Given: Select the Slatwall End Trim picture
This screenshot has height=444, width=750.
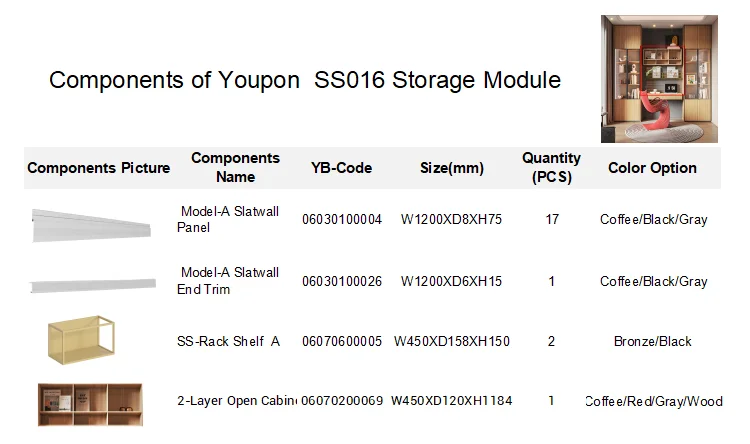Looking at the screenshot, I should (x=92, y=286).
